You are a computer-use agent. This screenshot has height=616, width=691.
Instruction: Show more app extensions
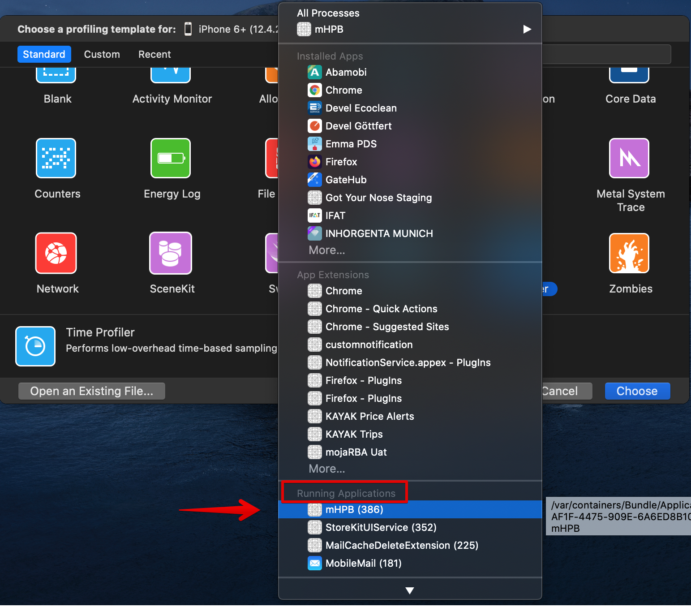(x=326, y=469)
